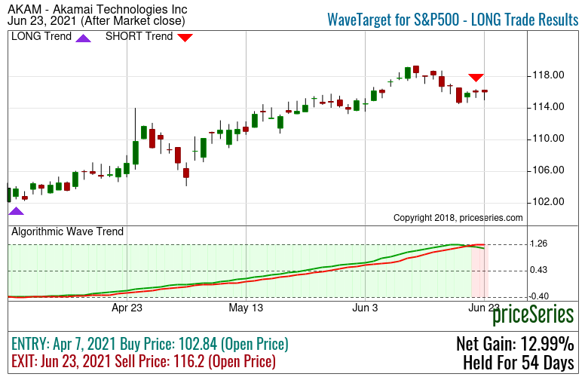Click the 'Algorithmic Wave Trend' panel label
The height and width of the screenshot is (377, 588).
click(x=68, y=231)
